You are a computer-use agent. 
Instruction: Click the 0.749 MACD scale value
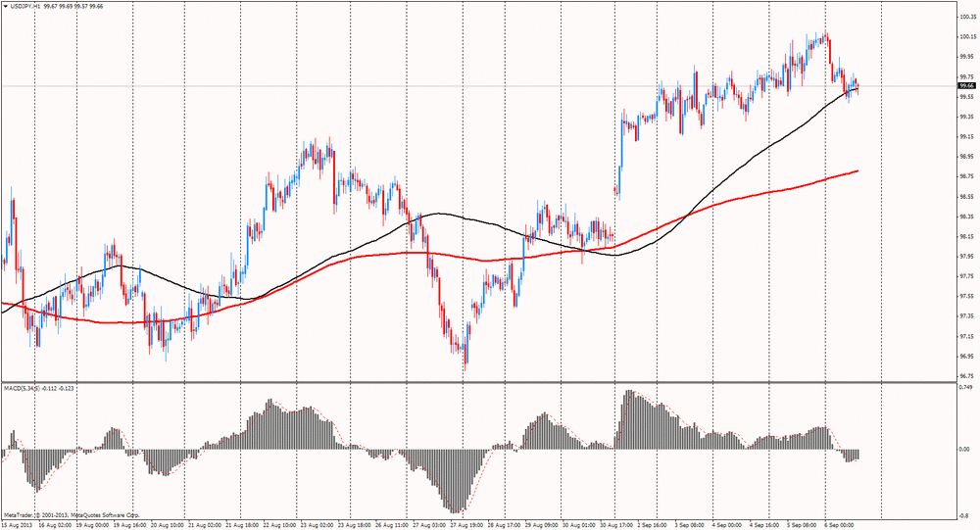[966, 388]
